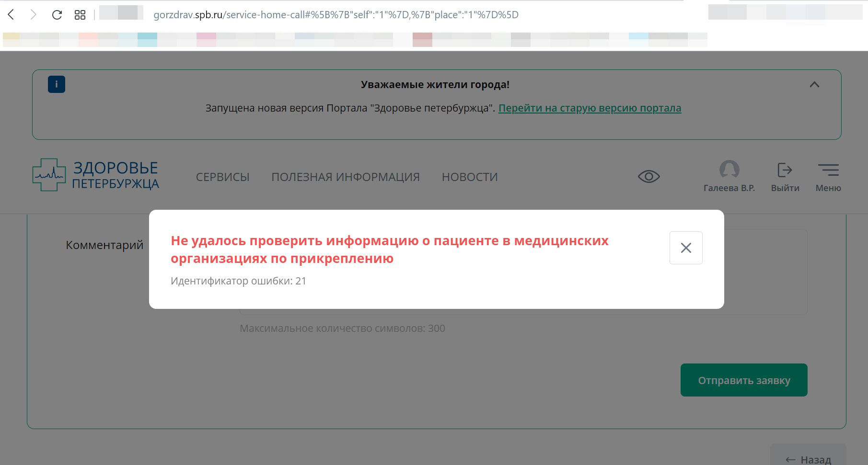Open the browser tab grid icon
This screenshot has height=465, width=868.
click(80, 15)
